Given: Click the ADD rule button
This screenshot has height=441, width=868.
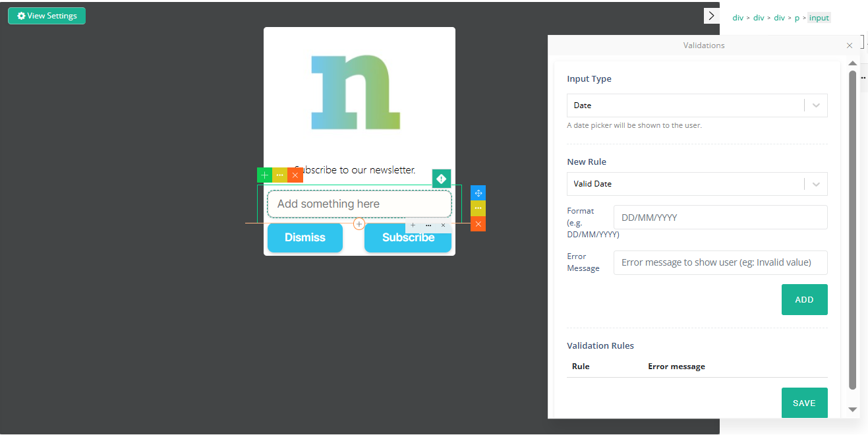Looking at the screenshot, I should coord(804,300).
